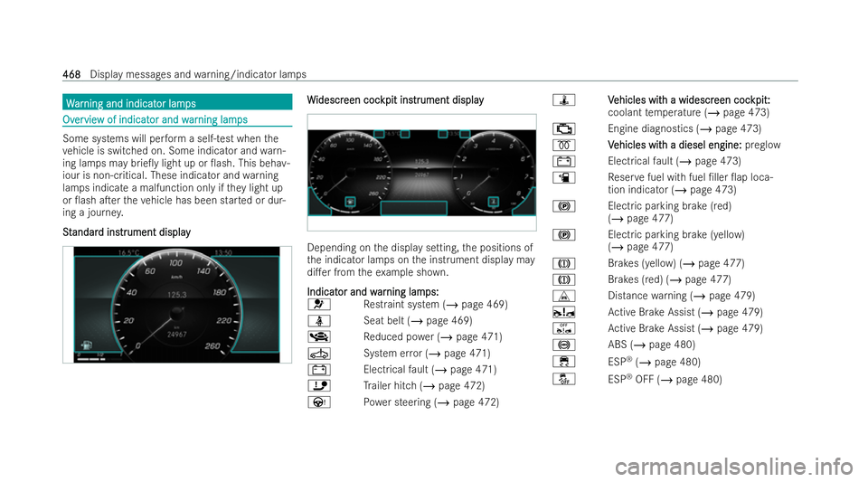Click Active Brake Assist OFF icon

563,328
